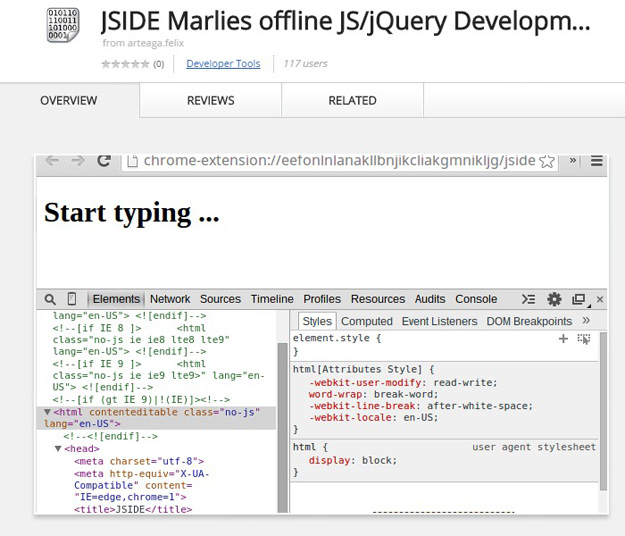Show the console drawer icon

click(x=530, y=299)
